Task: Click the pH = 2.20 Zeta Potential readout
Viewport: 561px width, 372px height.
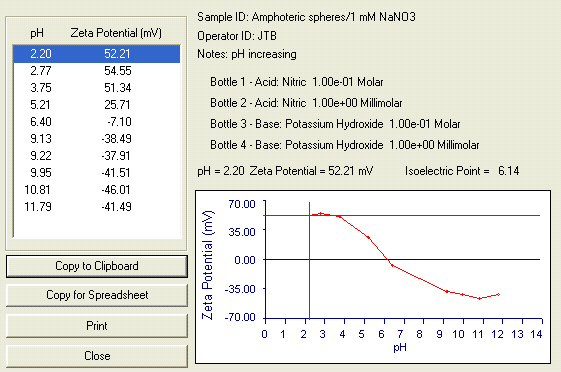Action: (285, 171)
